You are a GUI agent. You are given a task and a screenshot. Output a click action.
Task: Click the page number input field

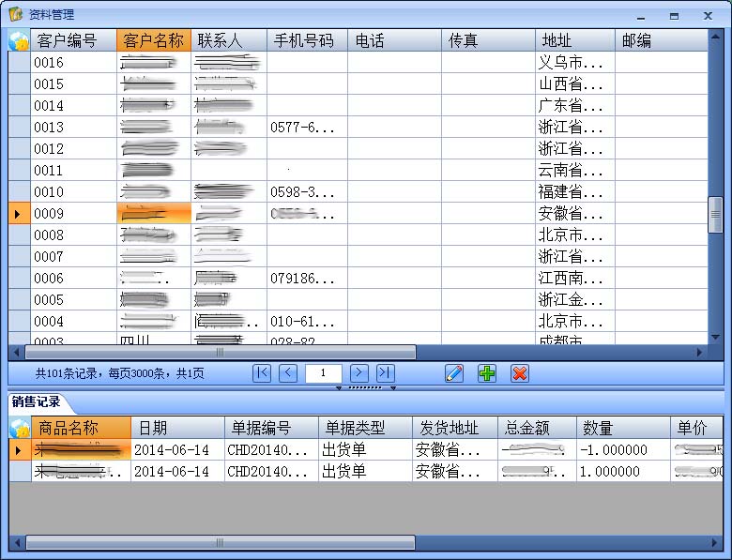click(323, 373)
